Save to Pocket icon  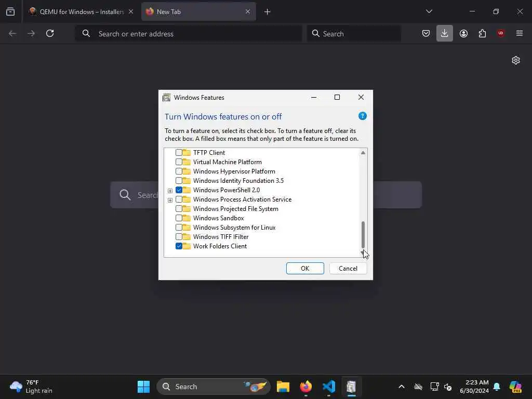426,33
